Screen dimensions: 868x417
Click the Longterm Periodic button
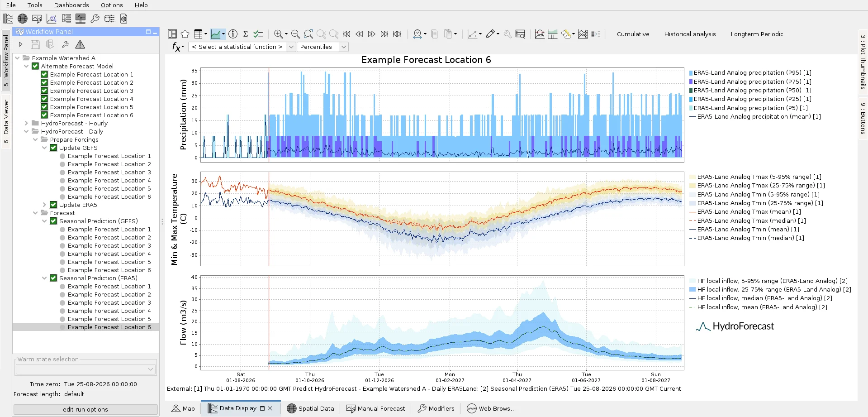pos(757,34)
